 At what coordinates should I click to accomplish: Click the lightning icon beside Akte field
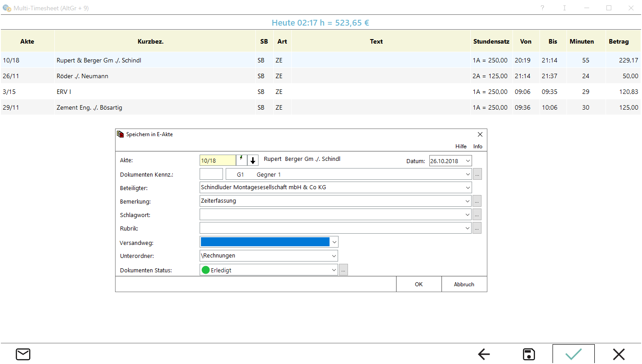click(241, 160)
